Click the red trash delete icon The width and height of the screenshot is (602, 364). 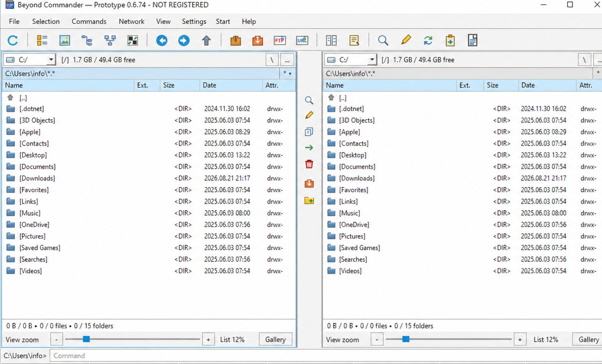click(309, 164)
